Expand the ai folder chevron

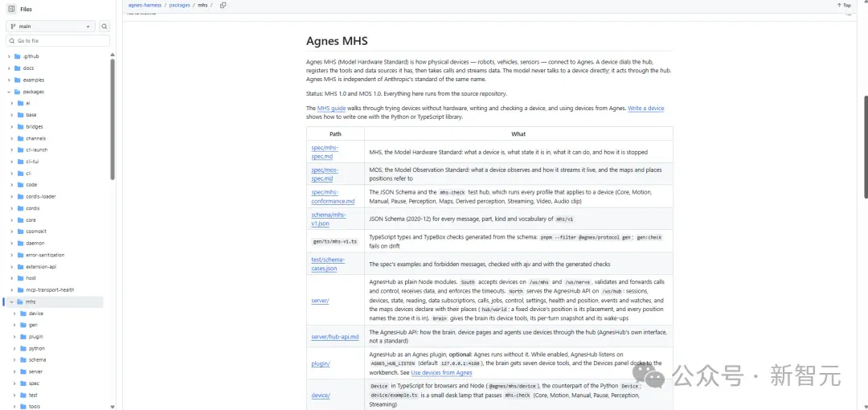click(x=11, y=103)
